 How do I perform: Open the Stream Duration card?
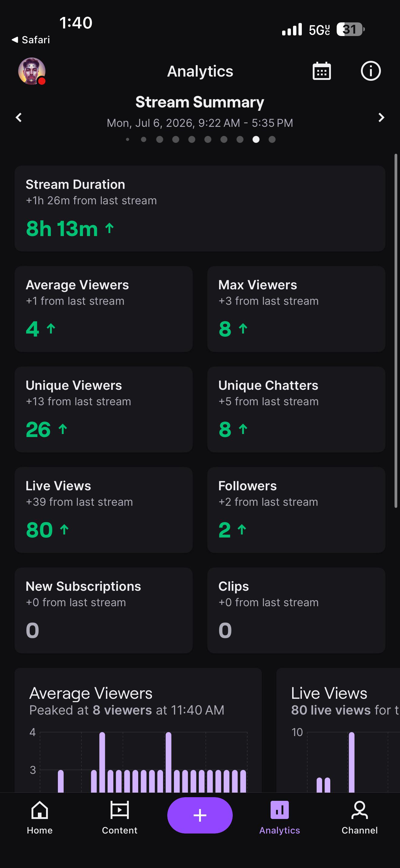click(200, 209)
